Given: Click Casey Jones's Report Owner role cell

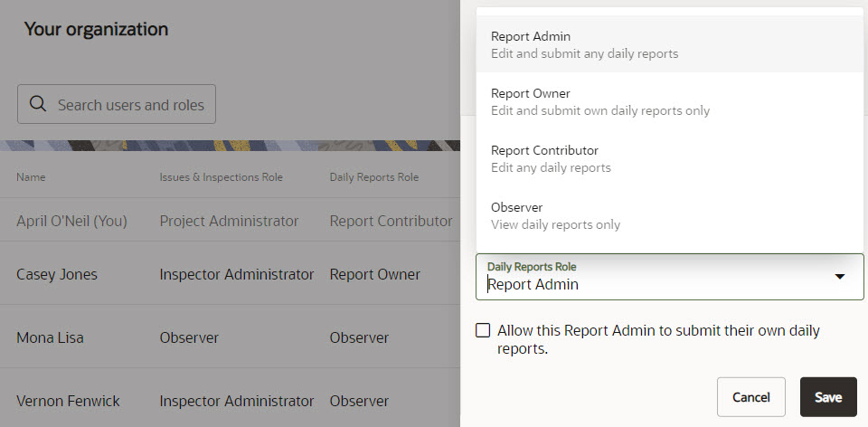Looking at the screenshot, I should pos(374,274).
